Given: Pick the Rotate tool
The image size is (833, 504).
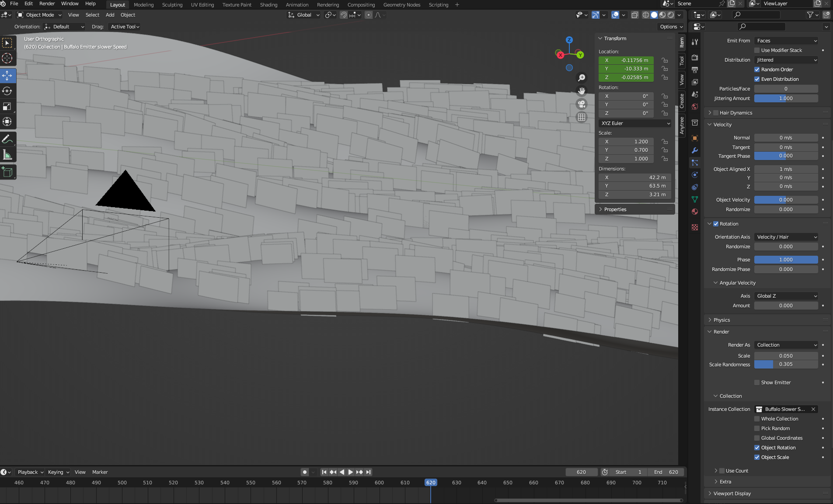Looking at the screenshot, I should [x=7, y=91].
